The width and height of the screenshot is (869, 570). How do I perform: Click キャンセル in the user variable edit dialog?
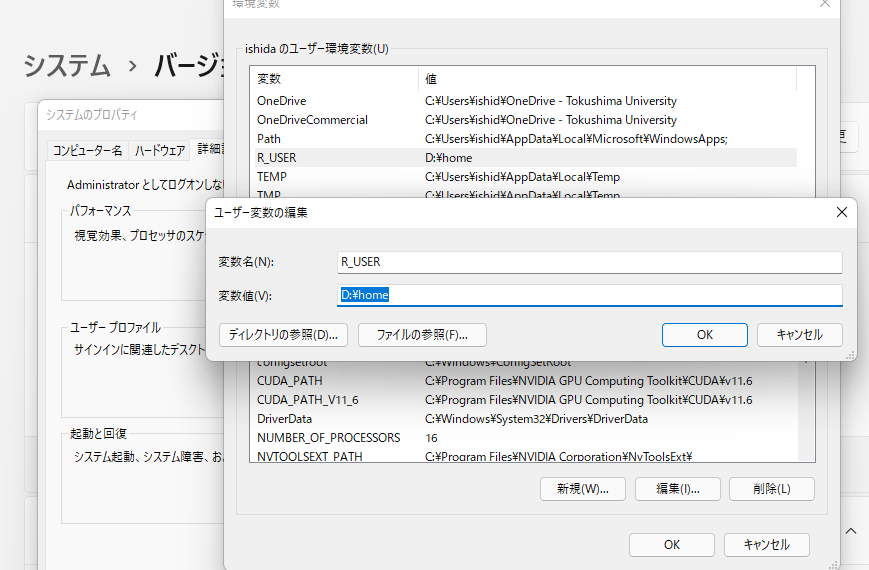coord(799,335)
